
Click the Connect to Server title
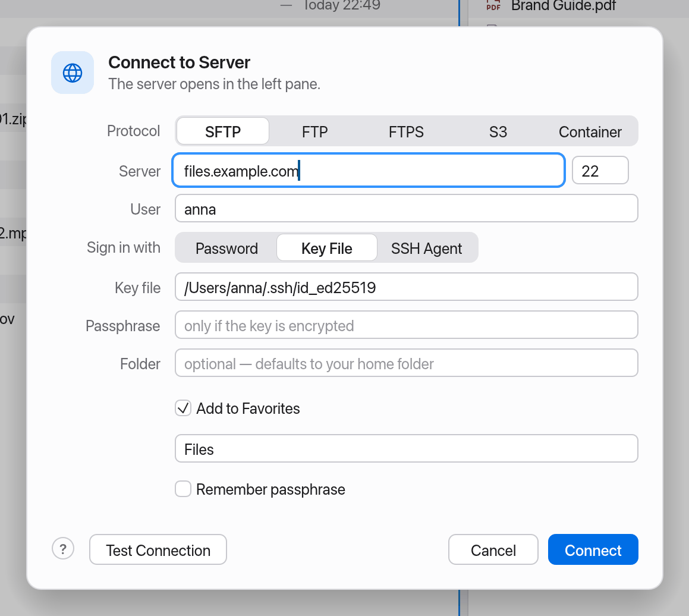179,62
